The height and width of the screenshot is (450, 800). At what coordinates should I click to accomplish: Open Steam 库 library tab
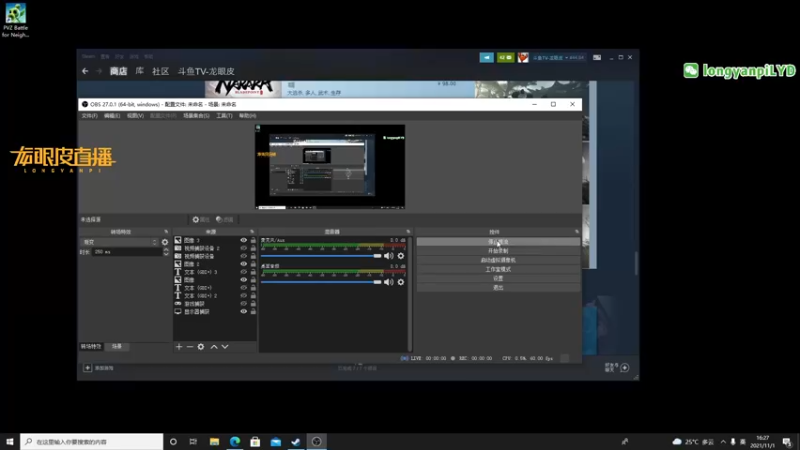tap(139, 71)
